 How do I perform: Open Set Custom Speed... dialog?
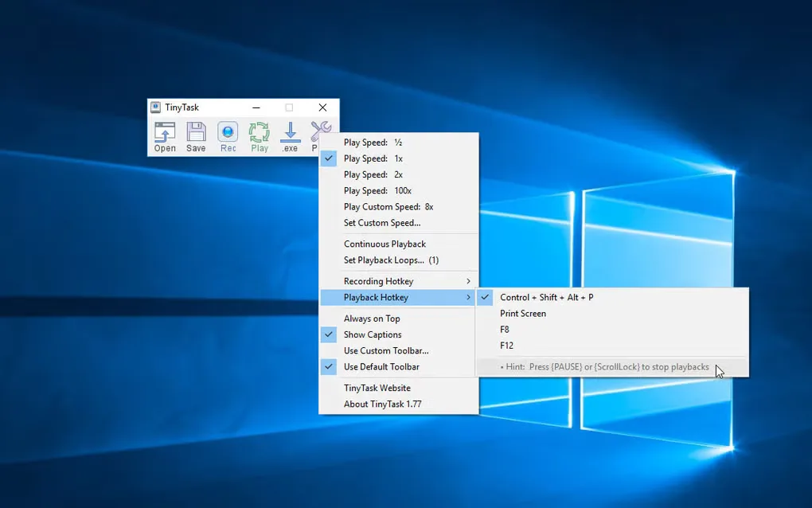tap(398, 223)
